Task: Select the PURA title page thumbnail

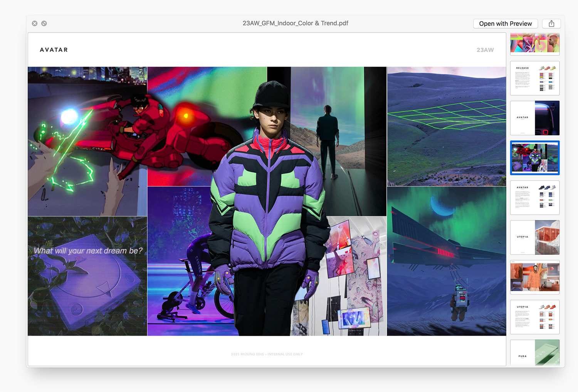Action: pyautogui.click(x=535, y=353)
